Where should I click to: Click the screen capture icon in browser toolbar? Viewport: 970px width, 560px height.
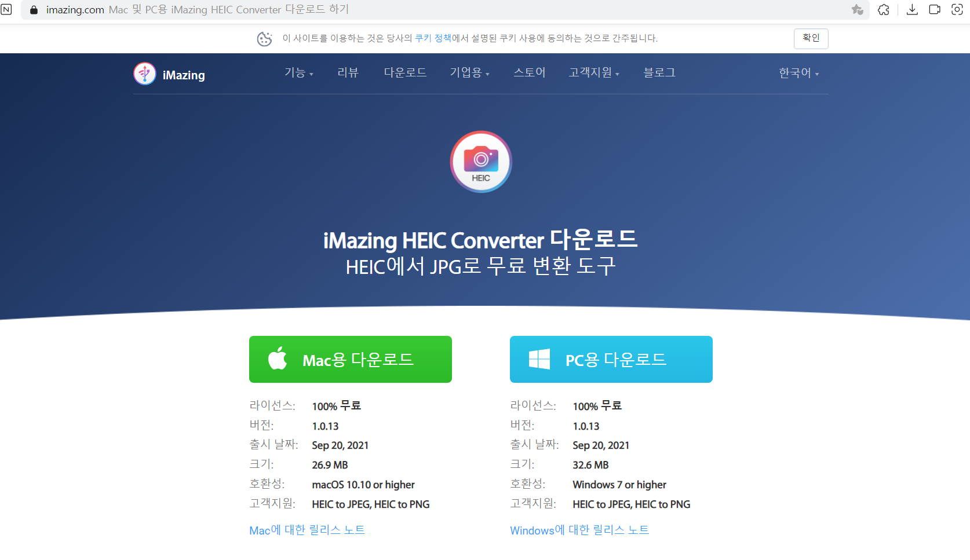point(957,10)
